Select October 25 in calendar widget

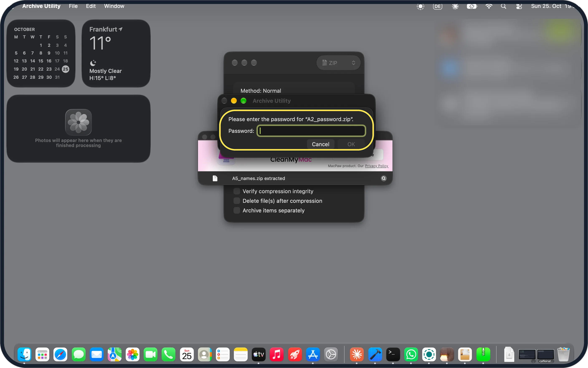point(65,69)
